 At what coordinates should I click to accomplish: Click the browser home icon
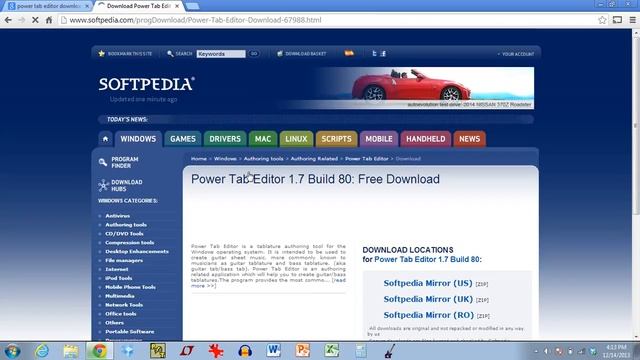(x=49, y=20)
